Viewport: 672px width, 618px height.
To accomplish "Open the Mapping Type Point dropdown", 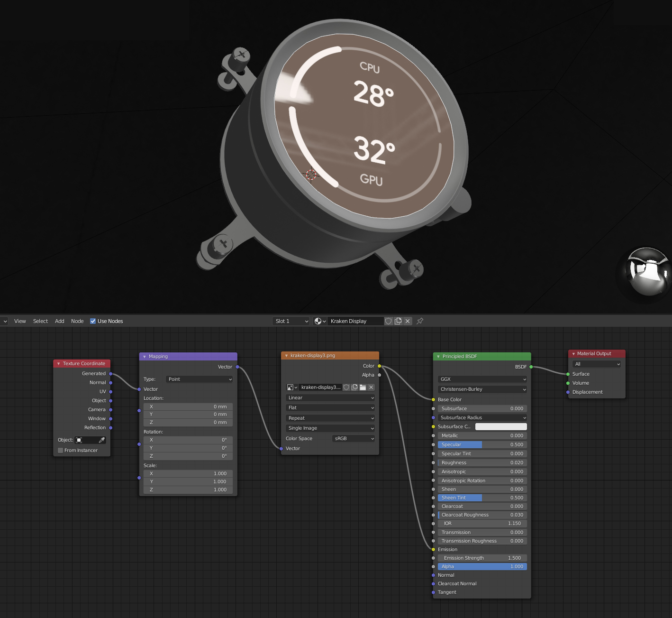I will point(200,379).
